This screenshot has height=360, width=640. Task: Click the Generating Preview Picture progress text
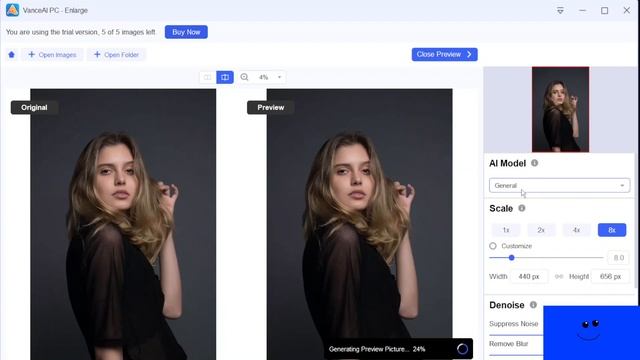[377, 349]
